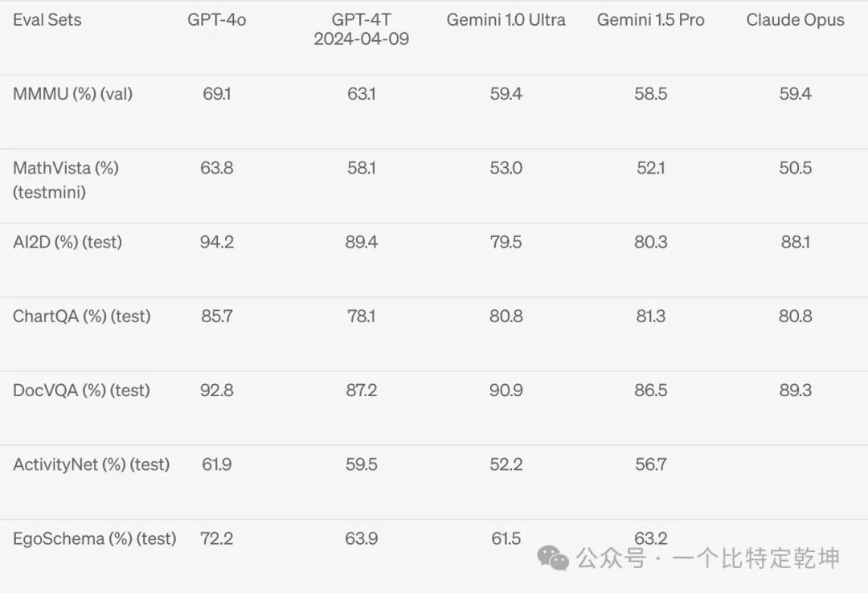The image size is (868, 593).
Task: Select the GPT-4o column header
Action: pos(217,20)
